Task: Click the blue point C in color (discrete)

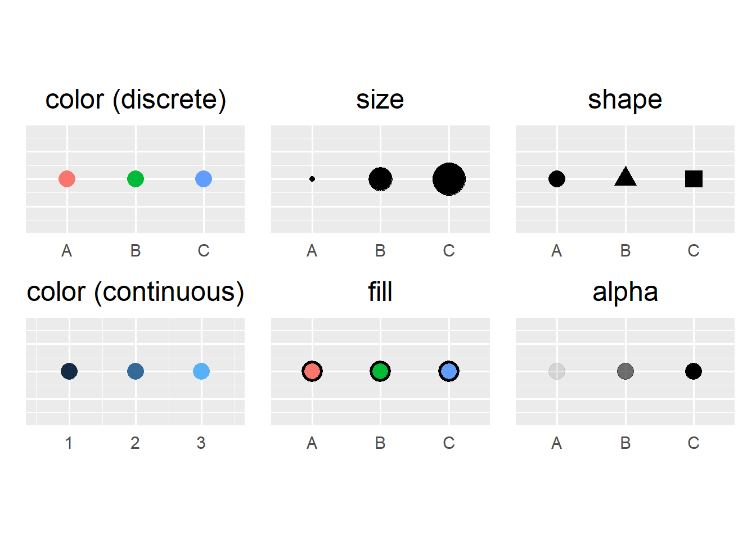Action: [x=204, y=179]
